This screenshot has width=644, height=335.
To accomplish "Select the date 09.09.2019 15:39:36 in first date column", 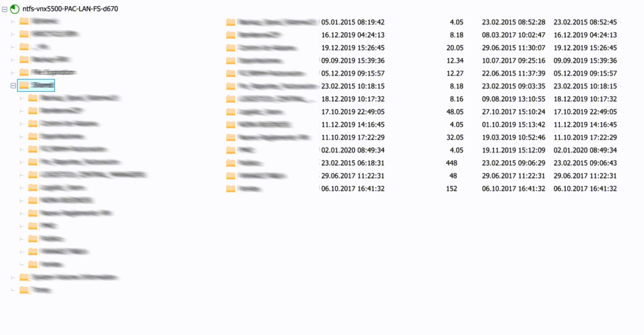I will tap(353, 61).
